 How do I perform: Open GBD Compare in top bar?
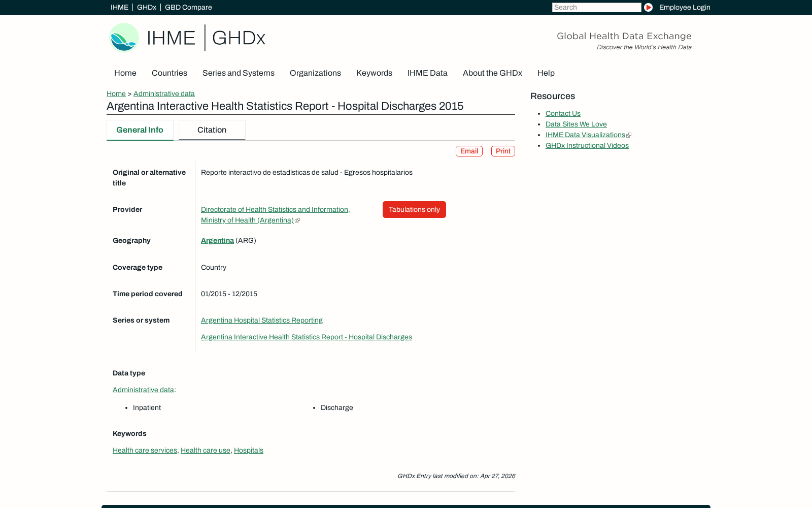[188, 7]
